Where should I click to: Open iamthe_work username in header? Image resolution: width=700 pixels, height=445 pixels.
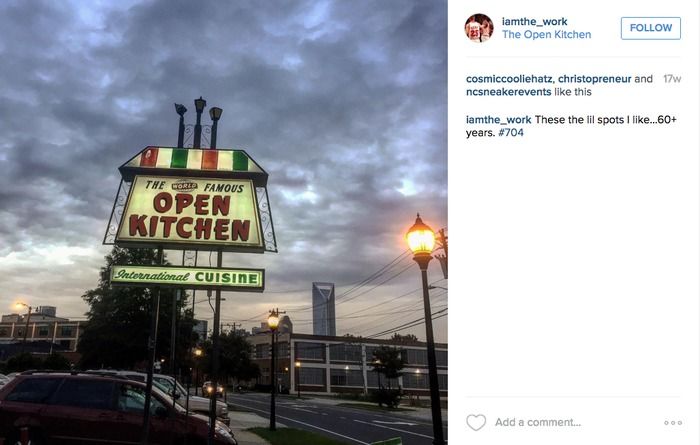534,21
